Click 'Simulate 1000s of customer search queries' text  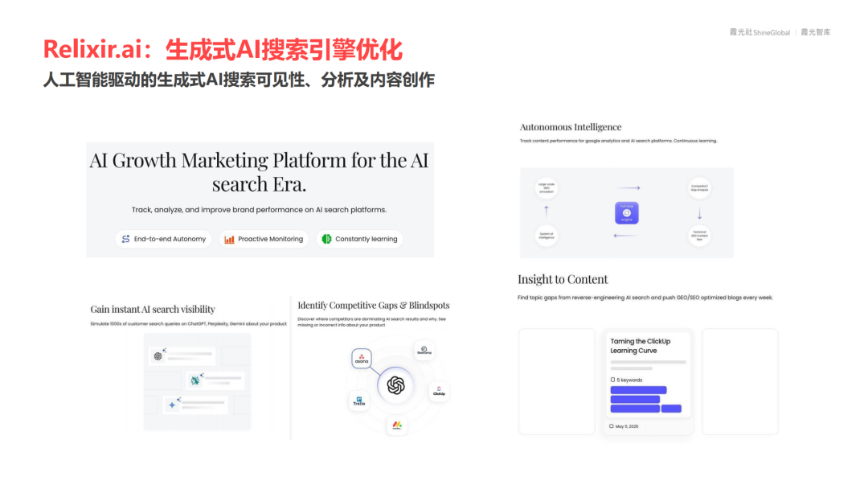point(188,324)
